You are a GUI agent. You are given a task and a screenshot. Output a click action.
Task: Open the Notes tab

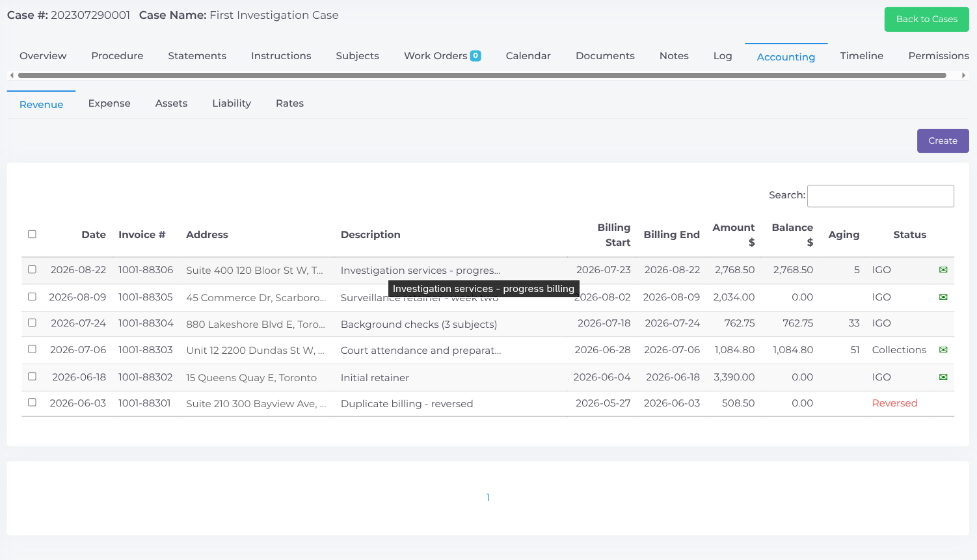click(x=674, y=56)
